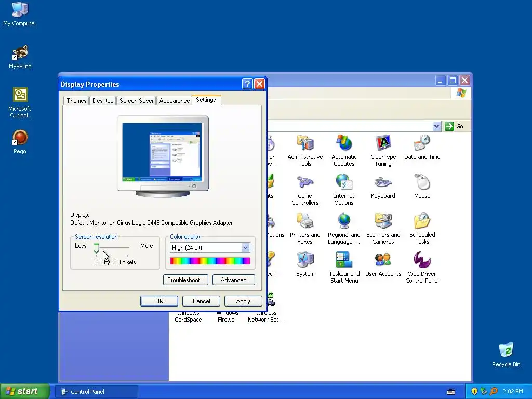Select the System icon
The image size is (532, 399).
click(305, 264)
